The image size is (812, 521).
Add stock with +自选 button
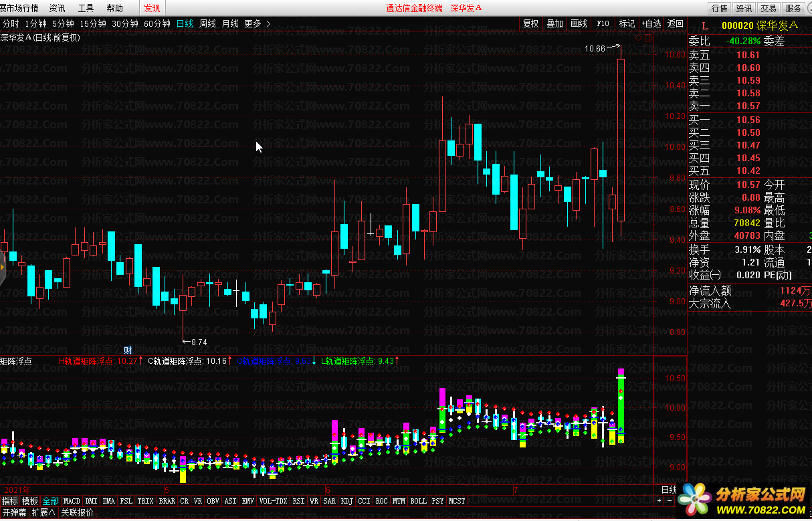(651, 24)
